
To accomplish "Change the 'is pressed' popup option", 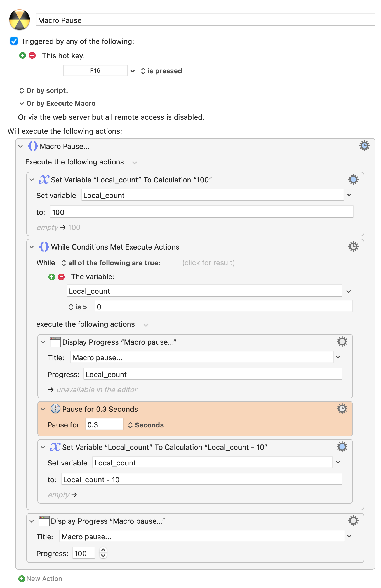I will (x=161, y=71).
